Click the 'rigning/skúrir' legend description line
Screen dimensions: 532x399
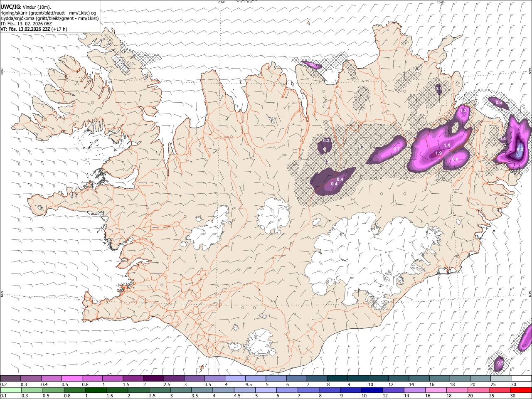pos(49,12)
